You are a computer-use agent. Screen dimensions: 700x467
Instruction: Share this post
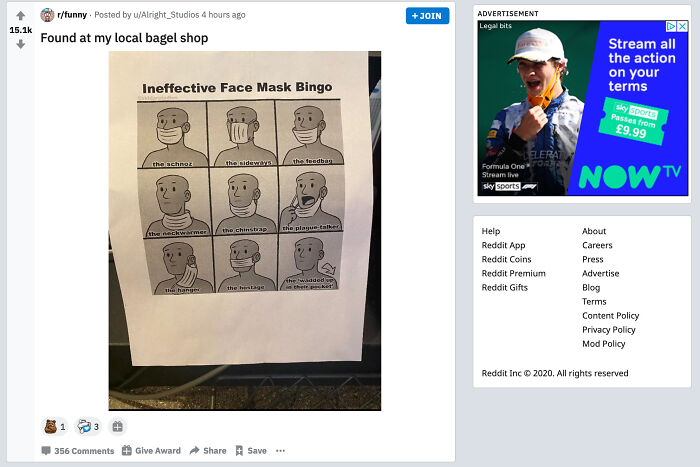coord(208,451)
